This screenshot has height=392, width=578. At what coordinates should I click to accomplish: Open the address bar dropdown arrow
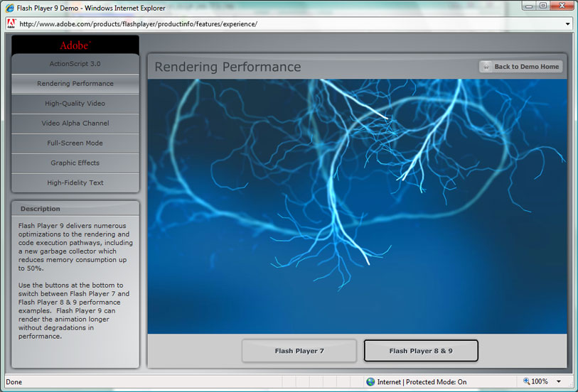pos(567,24)
